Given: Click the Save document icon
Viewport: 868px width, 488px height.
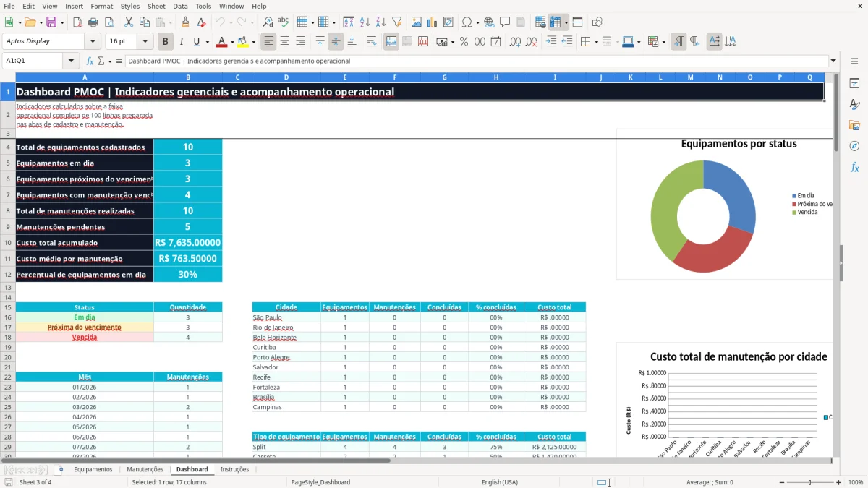Looking at the screenshot, I should tap(51, 22).
